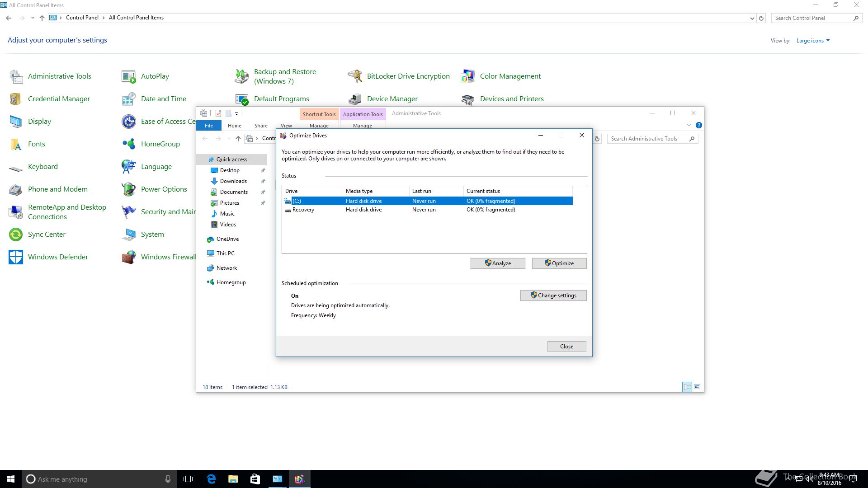
Task: Click the Optimize button
Action: [x=559, y=263]
